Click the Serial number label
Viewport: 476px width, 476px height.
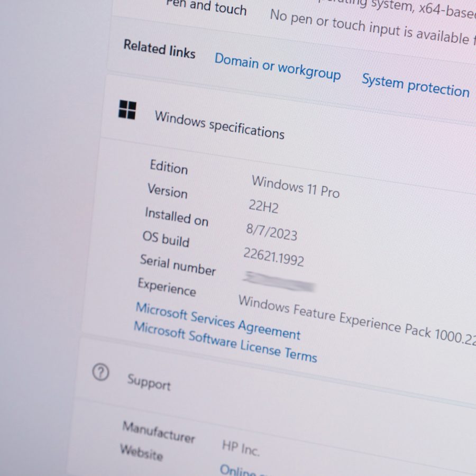click(x=178, y=265)
